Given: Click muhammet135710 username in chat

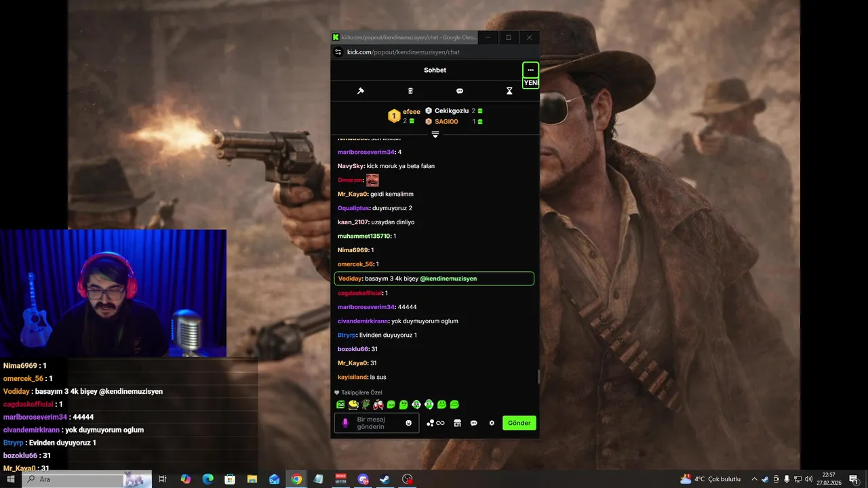Looking at the screenshot, I should [364, 236].
